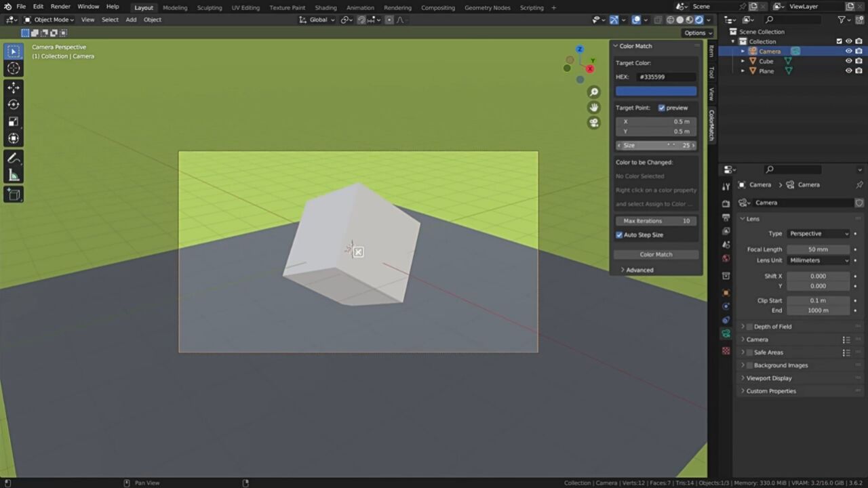Open Render properties in the Properties editor

pos(726,203)
